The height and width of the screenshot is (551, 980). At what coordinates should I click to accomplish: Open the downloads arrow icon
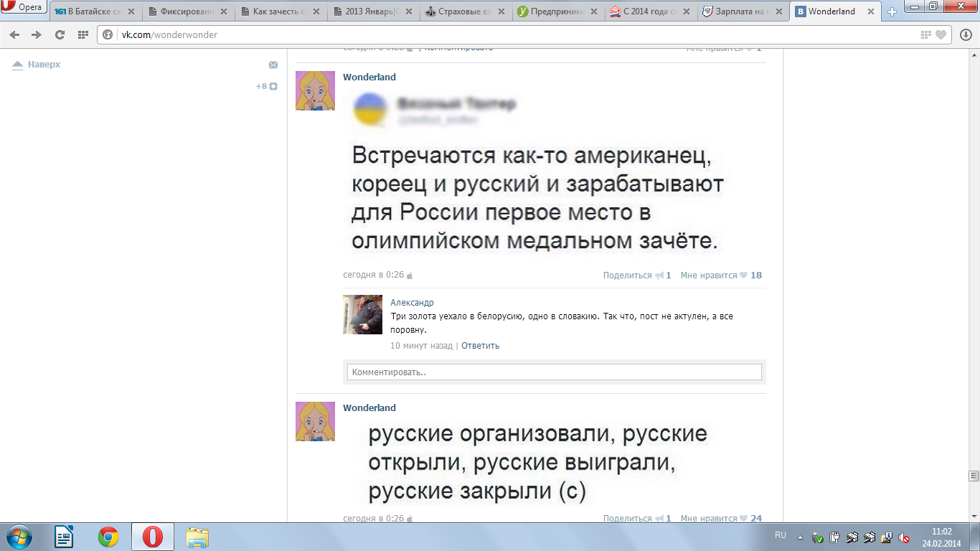[x=966, y=34]
